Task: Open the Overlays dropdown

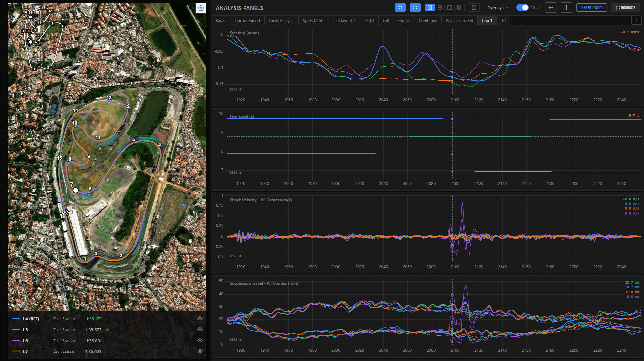Action: (498, 7)
